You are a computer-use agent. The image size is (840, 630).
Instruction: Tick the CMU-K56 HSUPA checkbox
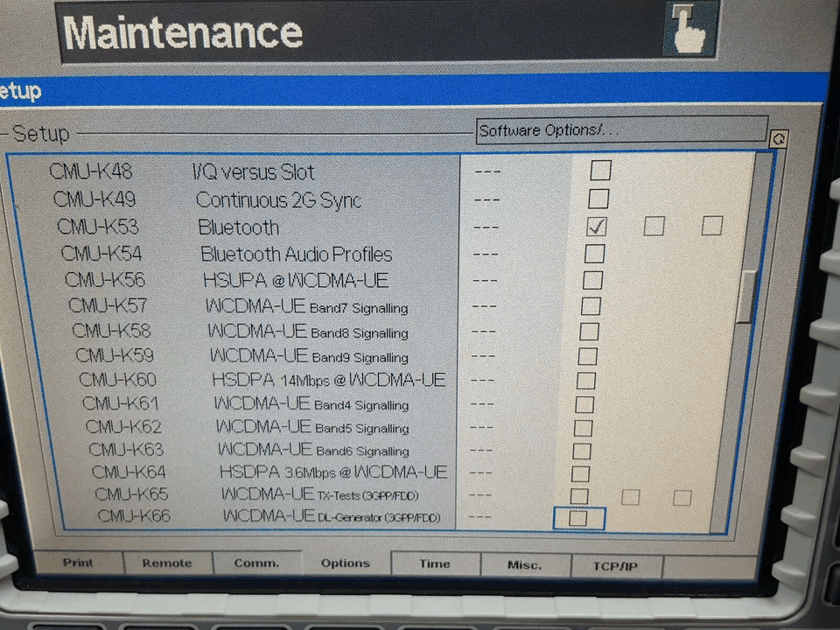coord(593,280)
